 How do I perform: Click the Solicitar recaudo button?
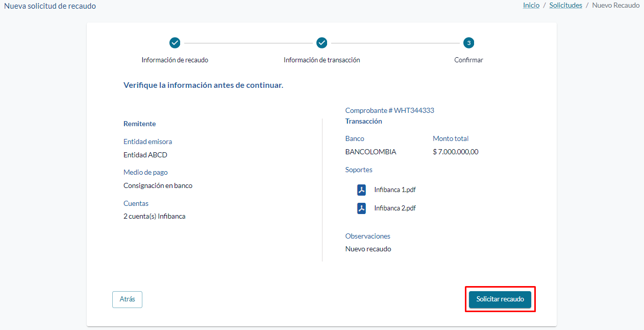coord(500,299)
